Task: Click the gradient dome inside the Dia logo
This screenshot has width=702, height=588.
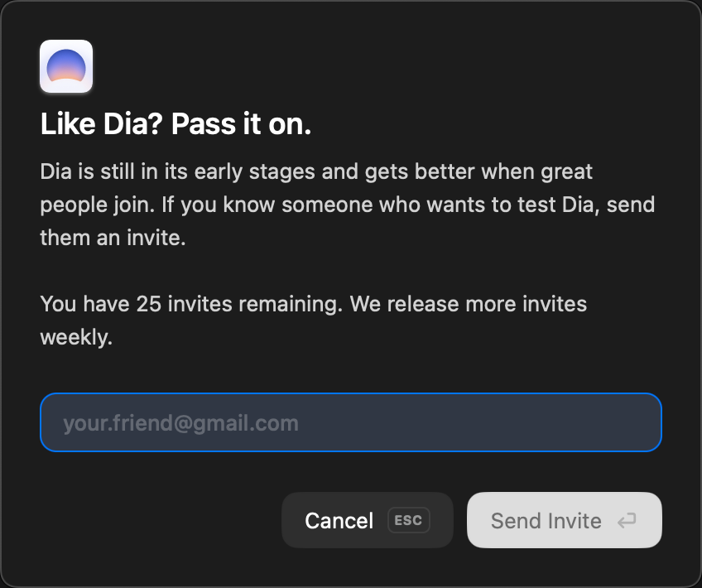Action: click(66, 65)
